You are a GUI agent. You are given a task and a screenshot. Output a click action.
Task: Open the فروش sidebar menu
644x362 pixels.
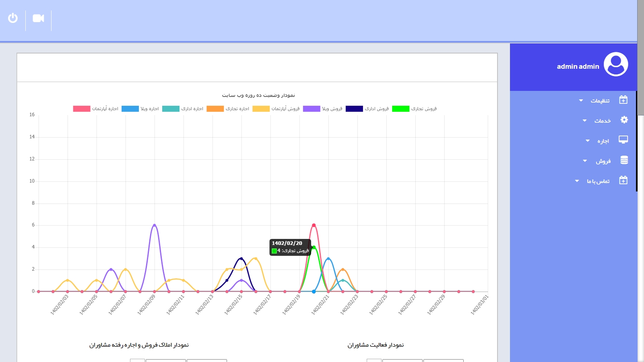pyautogui.click(x=603, y=161)
